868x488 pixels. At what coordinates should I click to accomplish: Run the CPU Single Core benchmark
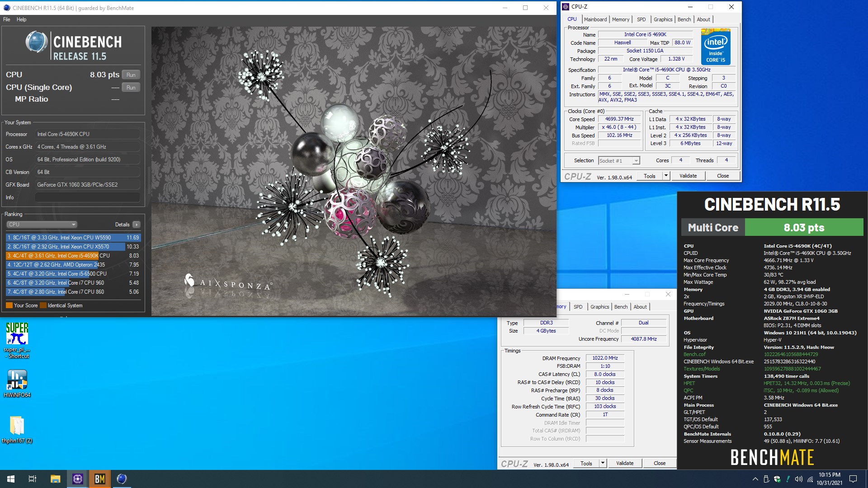(131, 87)
